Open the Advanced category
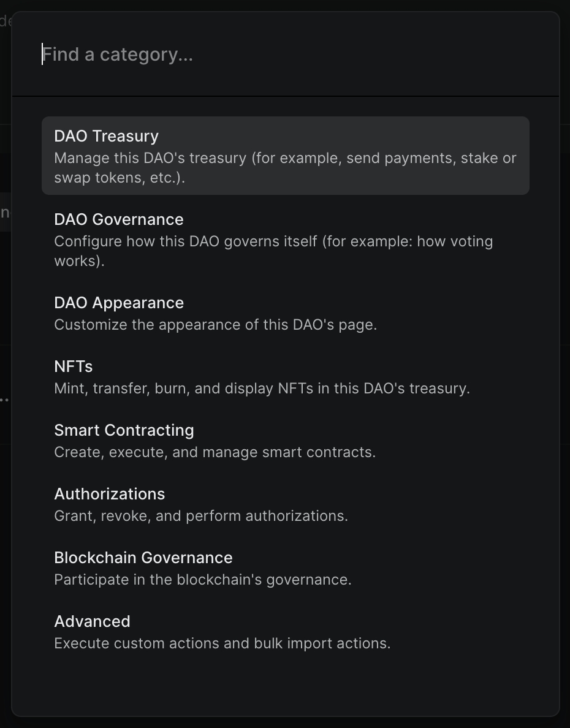 click(x=92, y=621)
